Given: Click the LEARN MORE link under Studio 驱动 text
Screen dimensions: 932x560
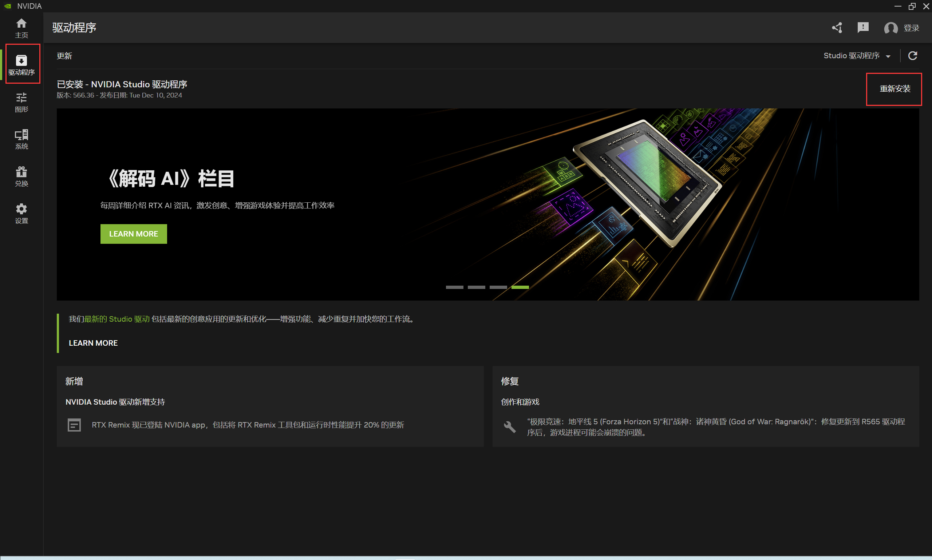Looking at the screenshot, I should (93, 343).
